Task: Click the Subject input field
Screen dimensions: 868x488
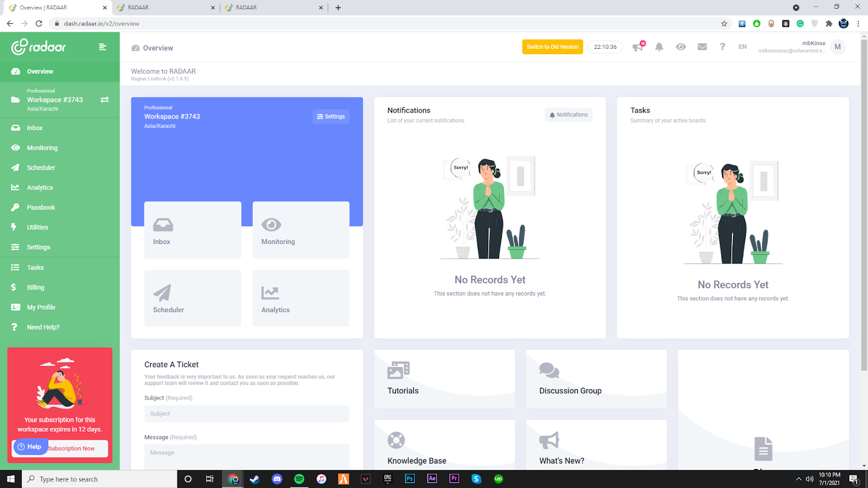Action: click(x=247, y=414)
